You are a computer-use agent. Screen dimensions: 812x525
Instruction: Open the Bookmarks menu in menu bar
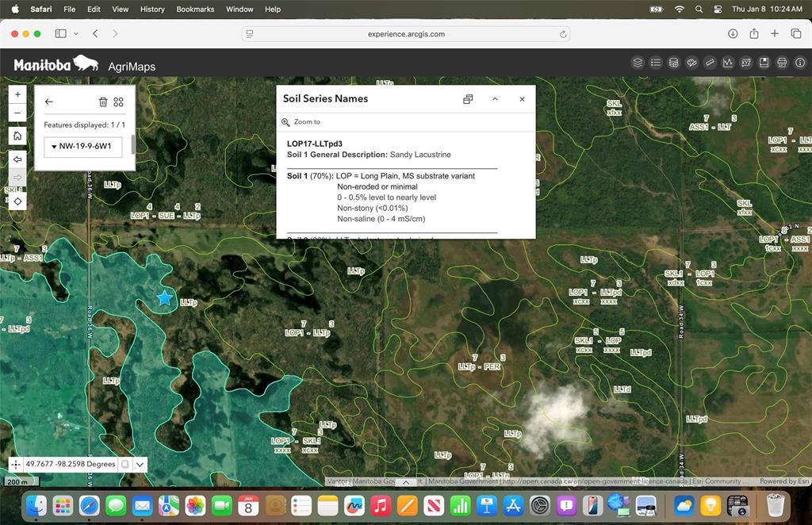(195, 10)
